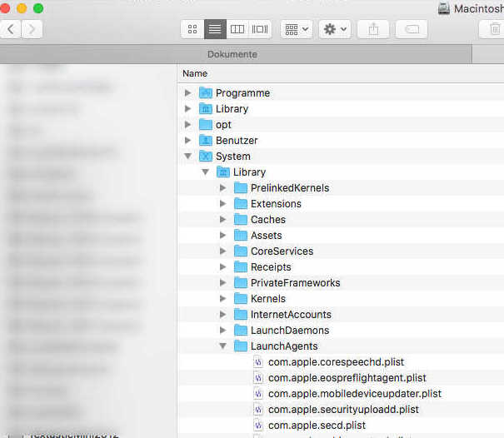Select the Dokumente tab

tap(232, 54)
